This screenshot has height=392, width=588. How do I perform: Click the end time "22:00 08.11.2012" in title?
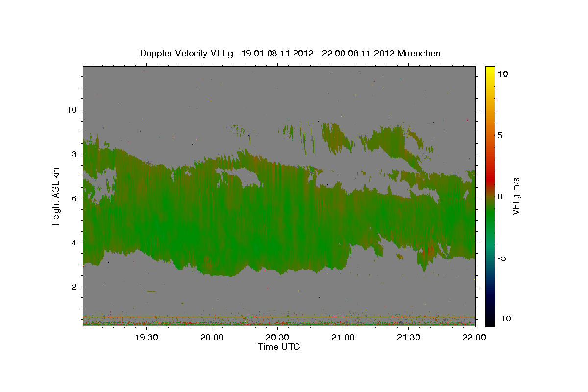coord(359,53)
